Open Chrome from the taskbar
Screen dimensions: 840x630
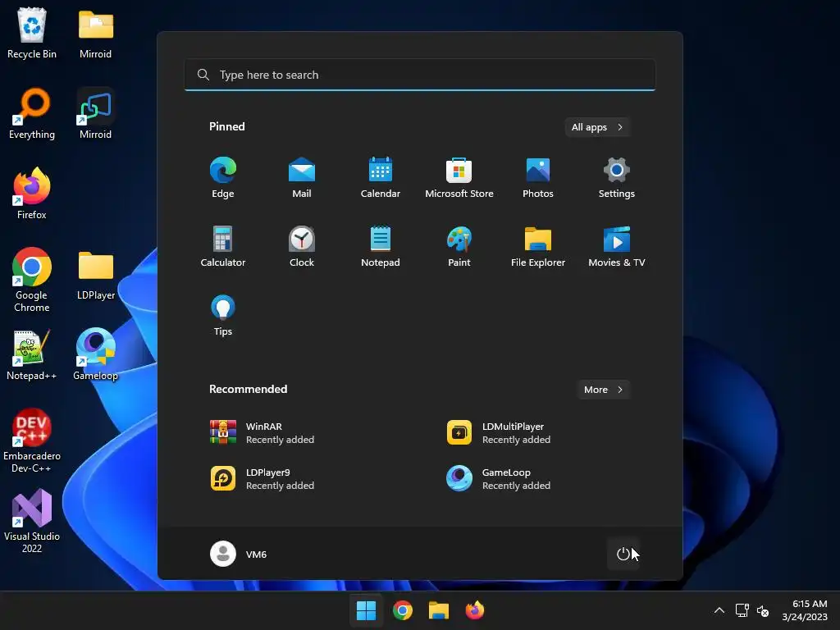click(402, 610)
